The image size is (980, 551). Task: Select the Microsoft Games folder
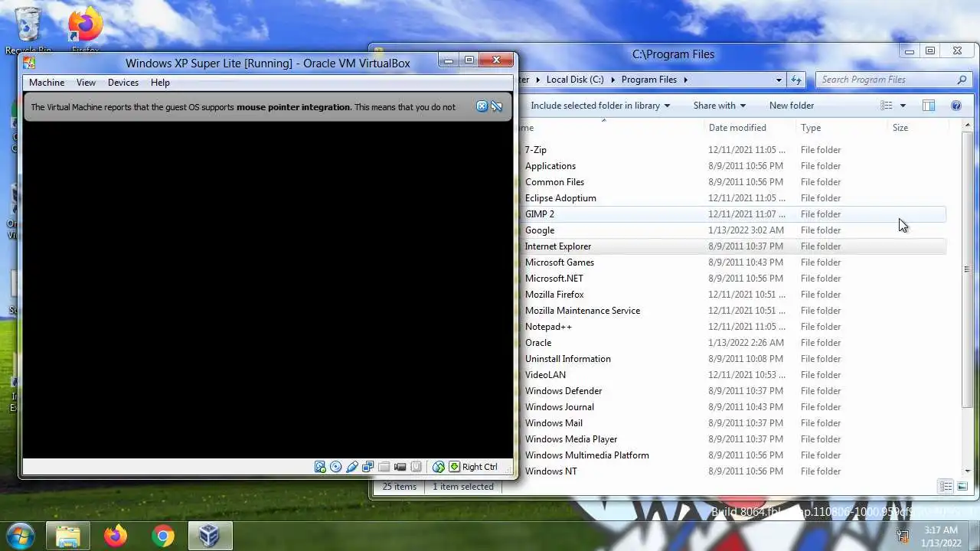point(731,262)
